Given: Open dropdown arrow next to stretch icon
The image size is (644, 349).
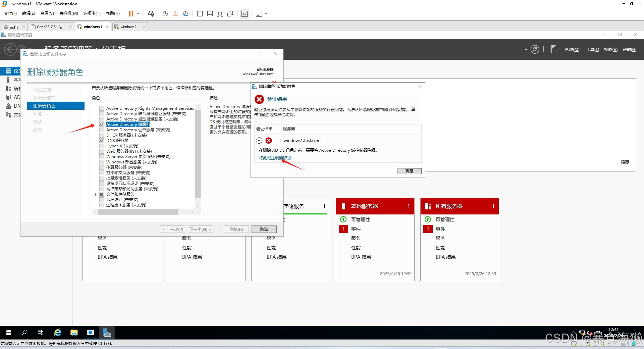Looking at the screenshot, I should point(266,14).
